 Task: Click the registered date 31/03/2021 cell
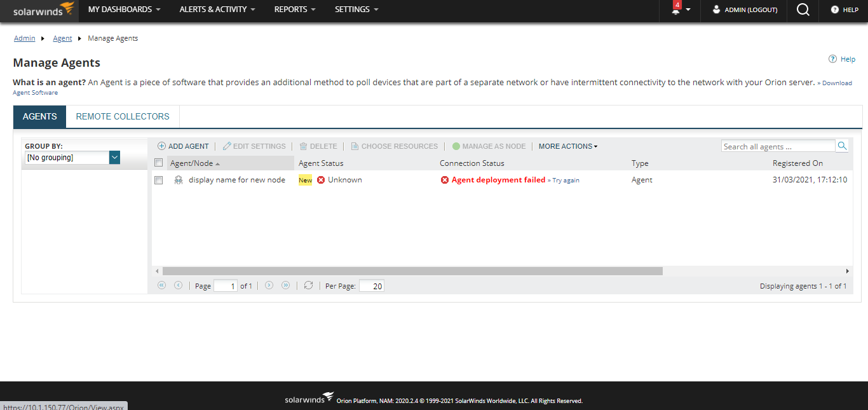coord(810,180)
